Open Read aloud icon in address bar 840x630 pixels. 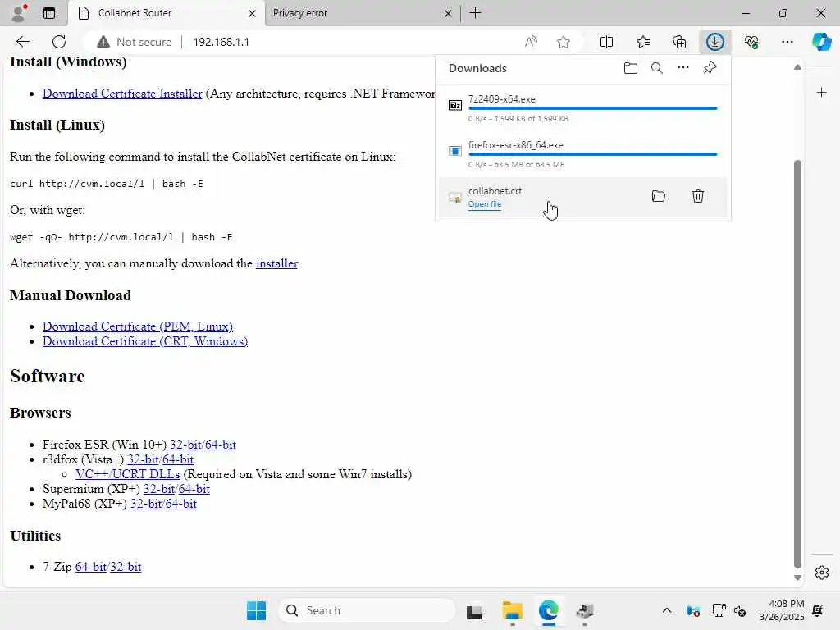point(531,42)
